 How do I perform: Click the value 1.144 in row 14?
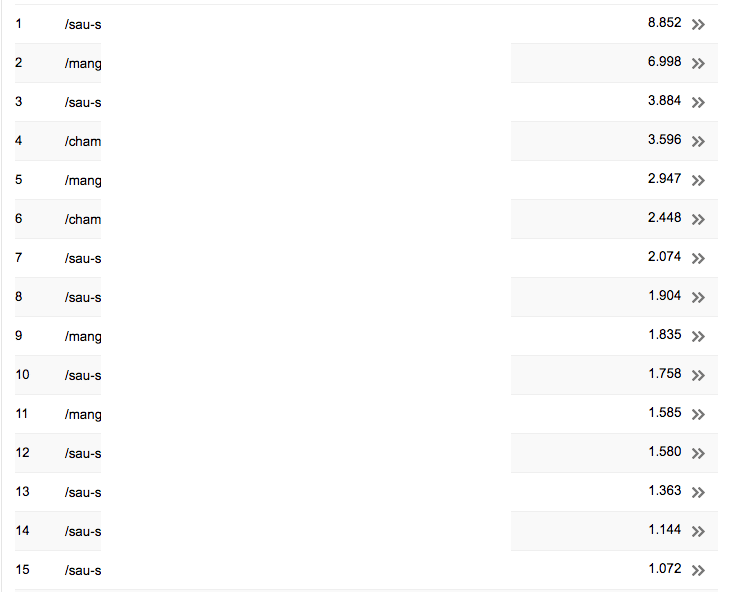pos(664,530)
